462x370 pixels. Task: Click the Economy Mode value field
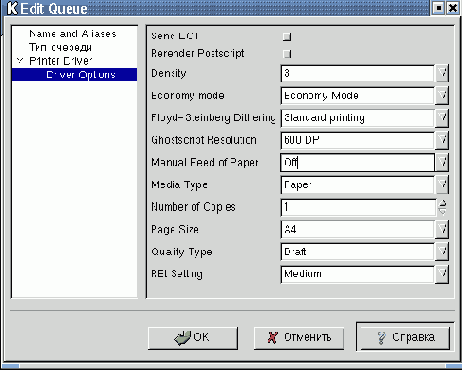click(357, 96)
